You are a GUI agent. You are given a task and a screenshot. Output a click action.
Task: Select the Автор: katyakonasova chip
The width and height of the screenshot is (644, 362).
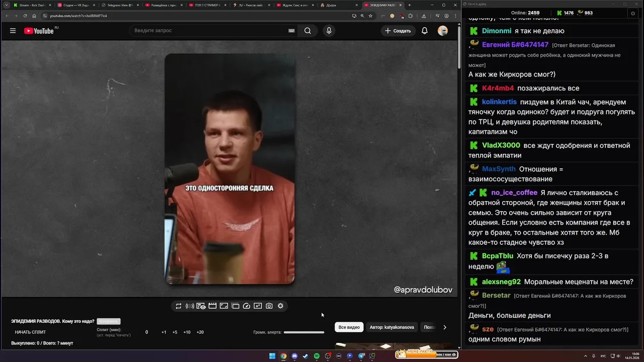point(392,327)
